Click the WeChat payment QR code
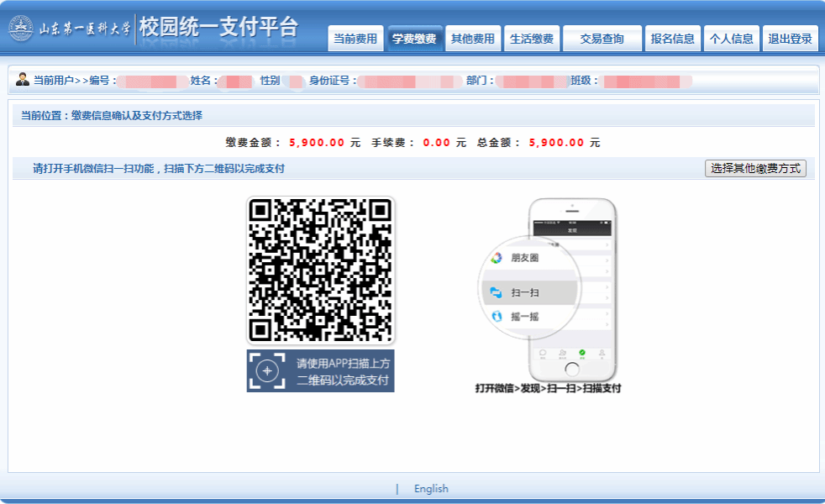 click(320, 270)
